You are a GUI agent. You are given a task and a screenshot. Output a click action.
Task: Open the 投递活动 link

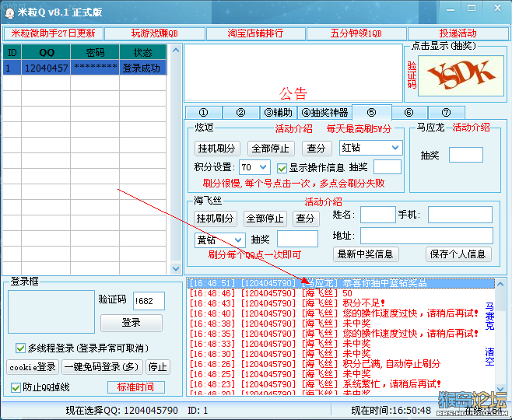[458, 33]
